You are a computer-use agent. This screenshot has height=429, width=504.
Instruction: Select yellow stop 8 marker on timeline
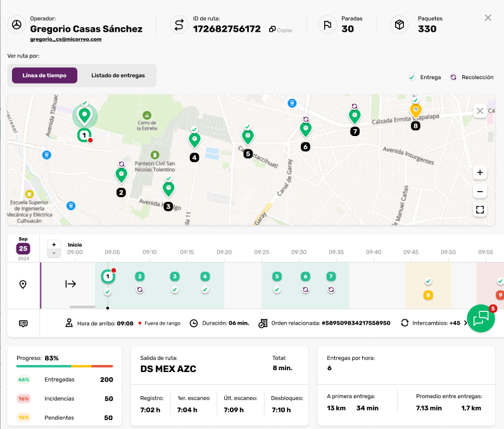tap(428, 295)
